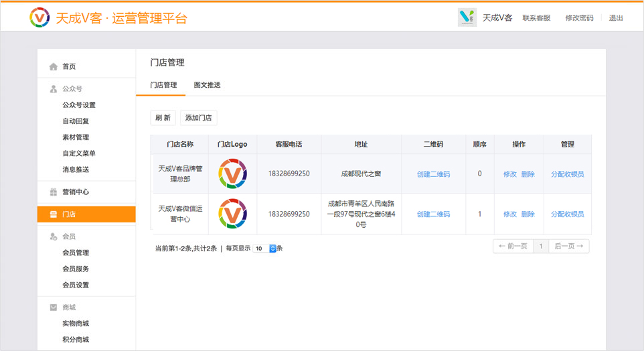This screenshot has width=644, height=351.
Task: Select the 门店管理 tab
Action: pyautogui.click(x=163, y=85)
